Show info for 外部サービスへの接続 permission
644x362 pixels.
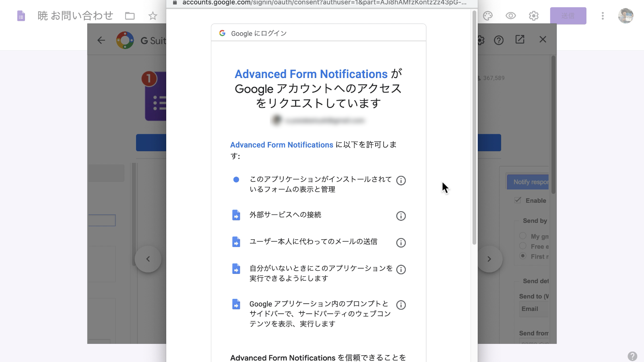[401, 216]
